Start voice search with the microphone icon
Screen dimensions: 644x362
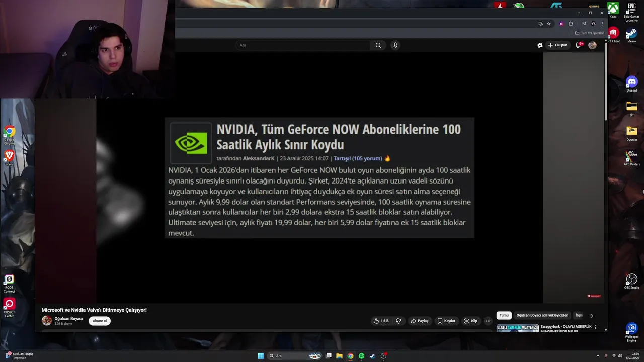click(x=395, y=45)
